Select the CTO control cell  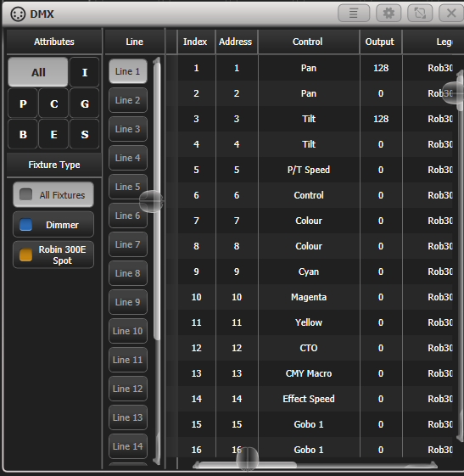(309, 348)
